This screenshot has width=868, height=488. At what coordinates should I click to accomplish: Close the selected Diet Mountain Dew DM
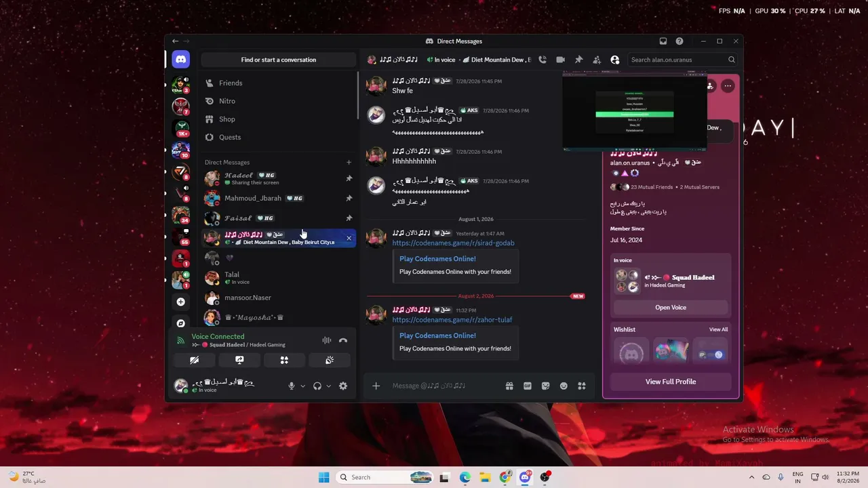pyautogui.click(x=349, y=238)
